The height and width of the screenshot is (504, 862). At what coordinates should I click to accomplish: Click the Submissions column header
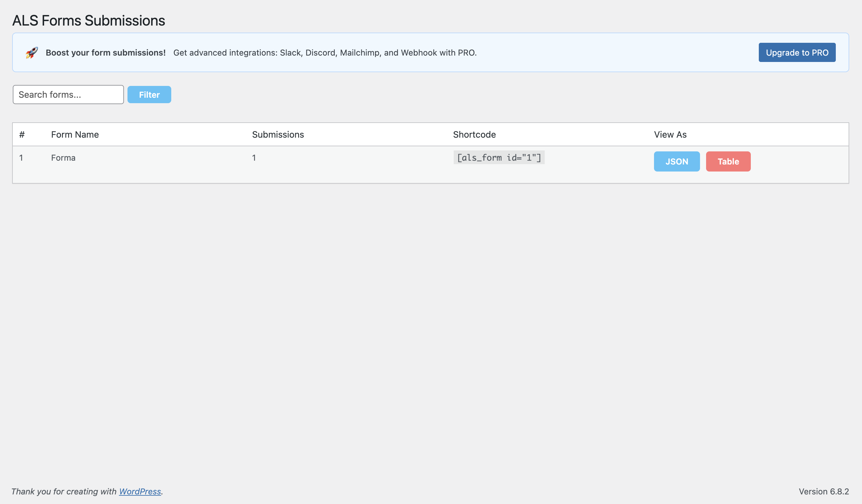(278, 134)
